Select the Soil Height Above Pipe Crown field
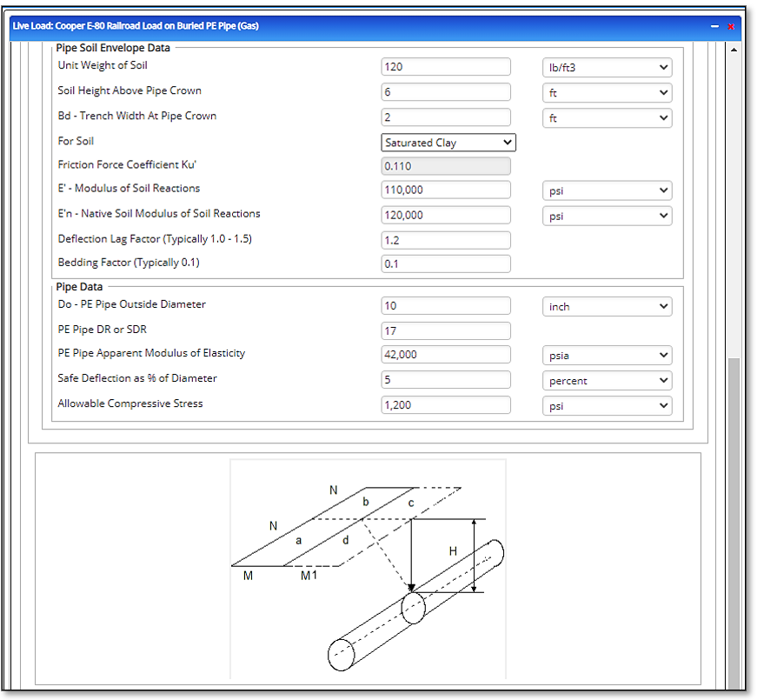 tap(445, 91)
